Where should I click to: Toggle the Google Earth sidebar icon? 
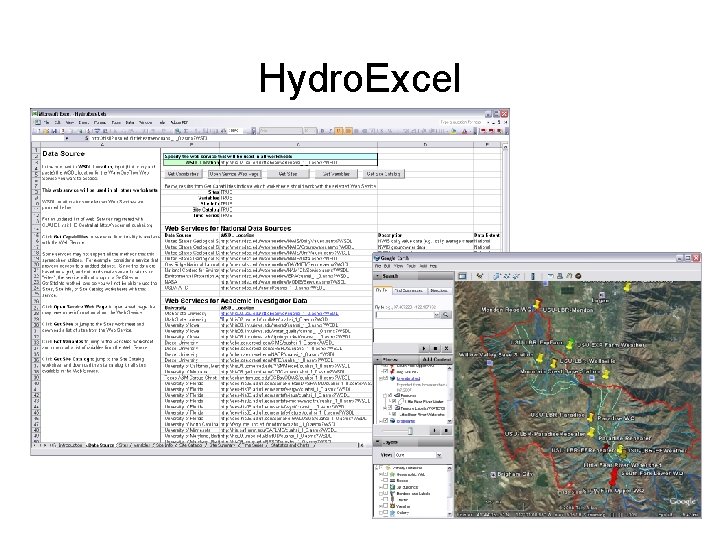tap(462, 276)
